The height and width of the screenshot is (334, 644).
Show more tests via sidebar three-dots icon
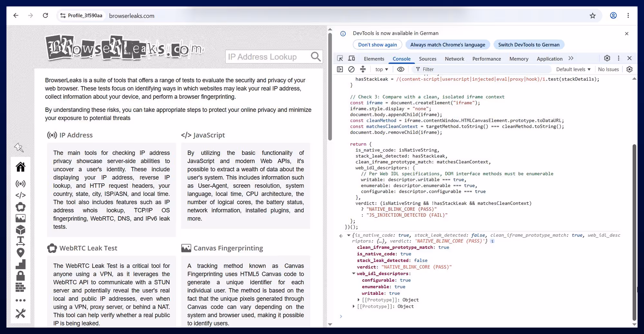[x=21, y=301]
